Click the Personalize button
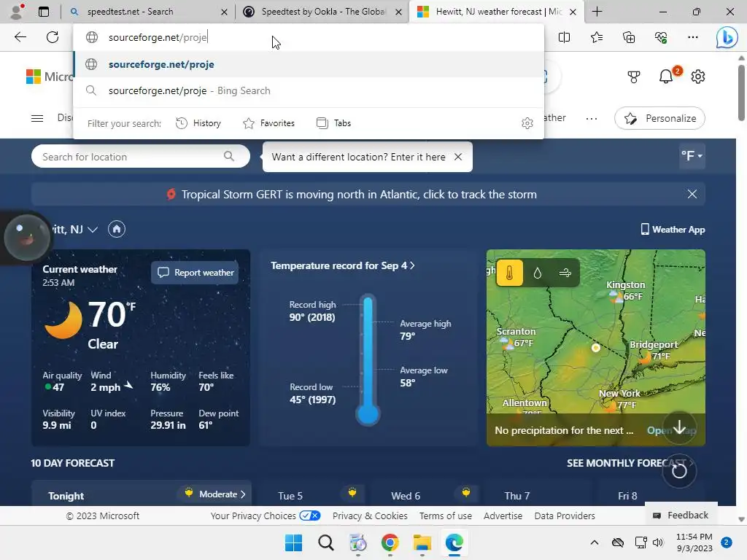The image size is (747, 560). 659,119
